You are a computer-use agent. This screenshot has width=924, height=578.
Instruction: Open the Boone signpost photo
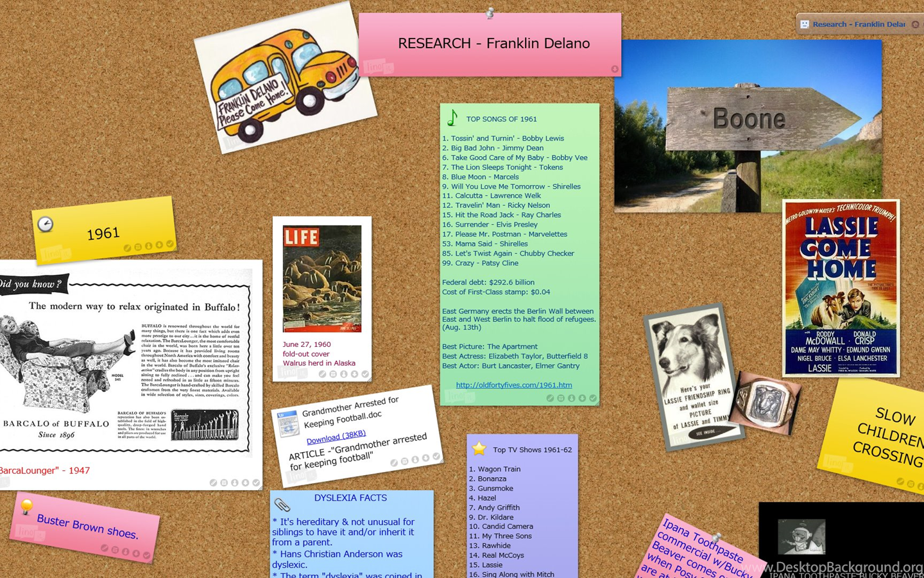[748, 126]
